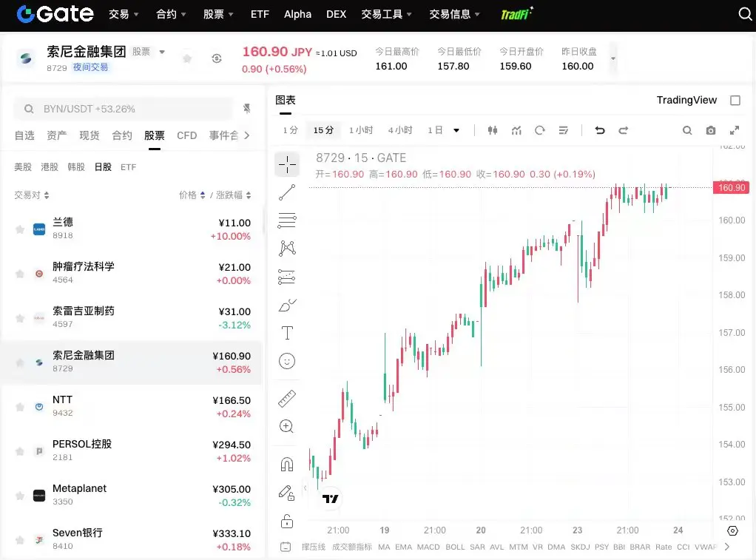The image size is (756, 560).
Task: Open candlestick chart type selector
Action: coord(492,130)
